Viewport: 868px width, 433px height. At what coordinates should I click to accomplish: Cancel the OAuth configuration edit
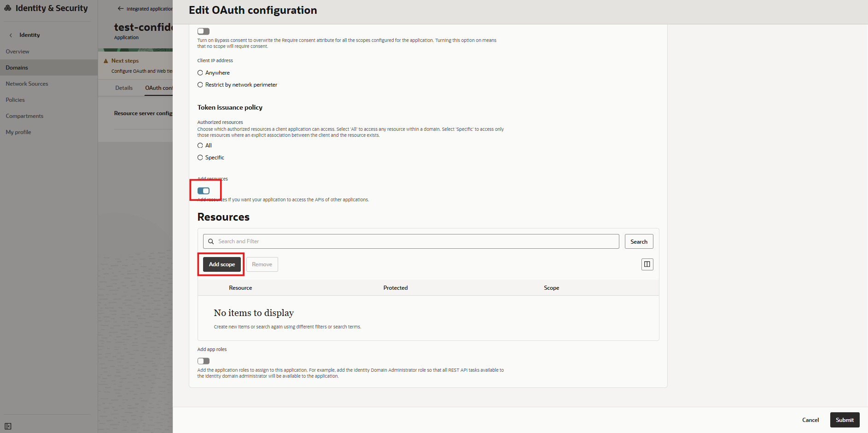810,420
